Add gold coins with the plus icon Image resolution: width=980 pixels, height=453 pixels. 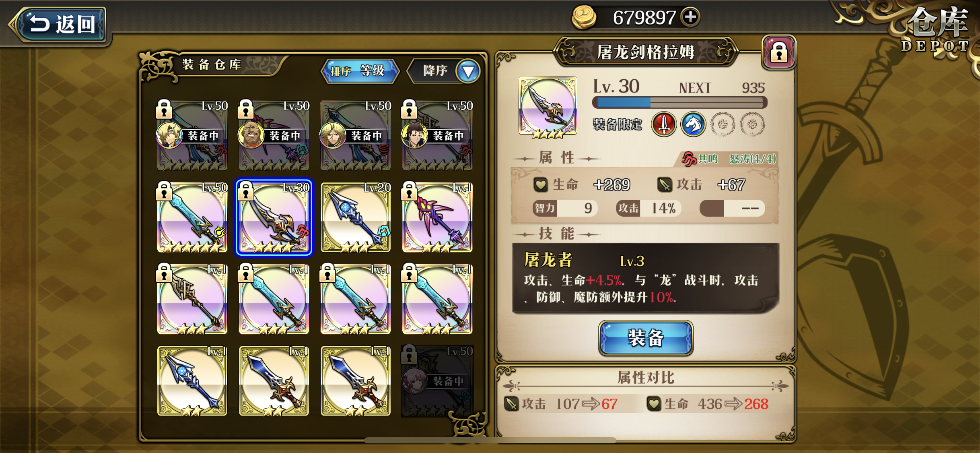tap(690, 17)
